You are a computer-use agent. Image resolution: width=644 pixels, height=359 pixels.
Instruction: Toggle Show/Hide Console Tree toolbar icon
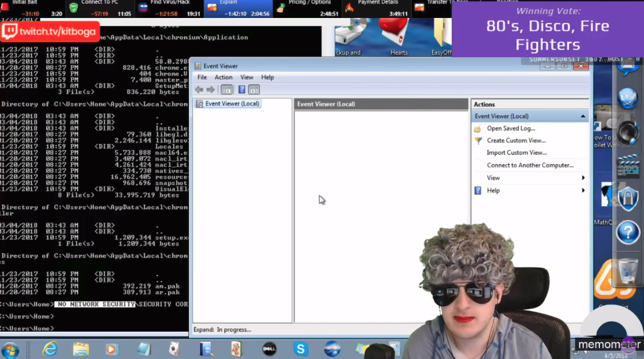[x=227, y=90]
